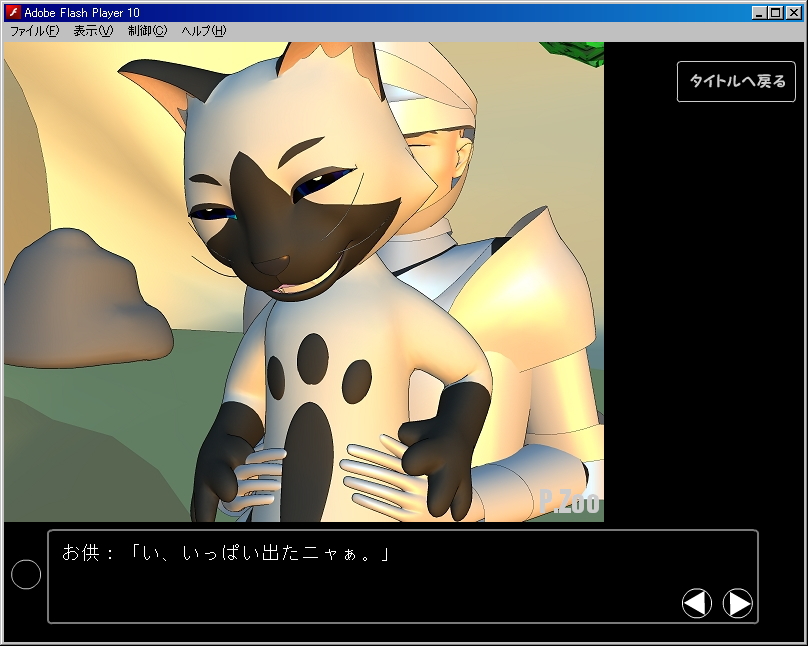Click the P.Zoo watermark logo
The image size is (808, 646).
coord(569,501)
